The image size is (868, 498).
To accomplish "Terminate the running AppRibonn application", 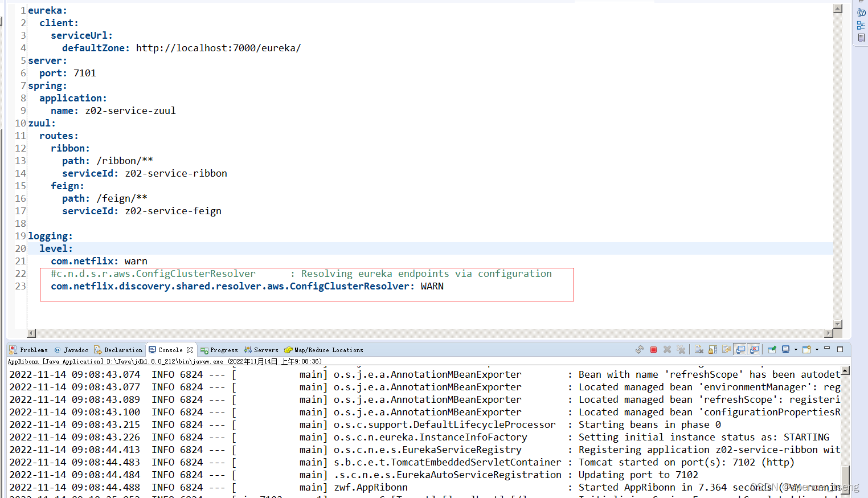I will point(653,349).
